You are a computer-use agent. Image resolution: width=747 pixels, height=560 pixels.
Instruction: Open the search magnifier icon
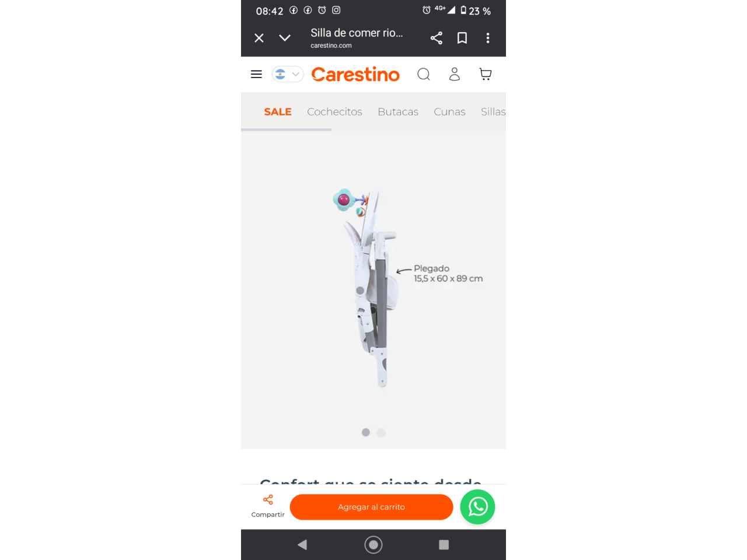[424, 74]
